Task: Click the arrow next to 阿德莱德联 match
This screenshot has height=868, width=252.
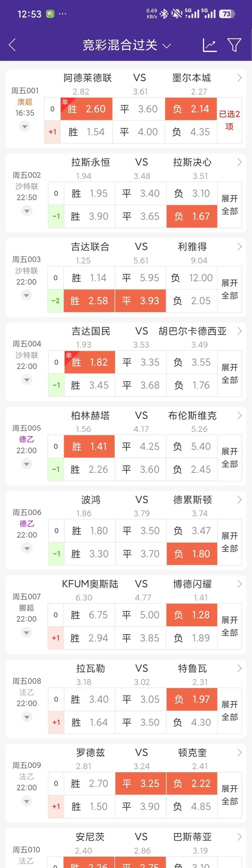Action: pos(240,78)
